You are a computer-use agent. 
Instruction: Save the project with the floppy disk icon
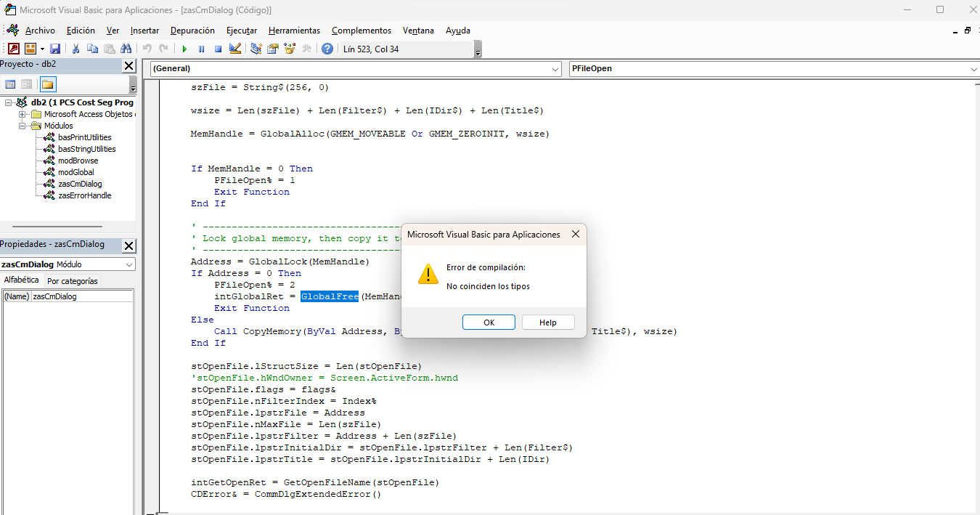coord(55,49)
